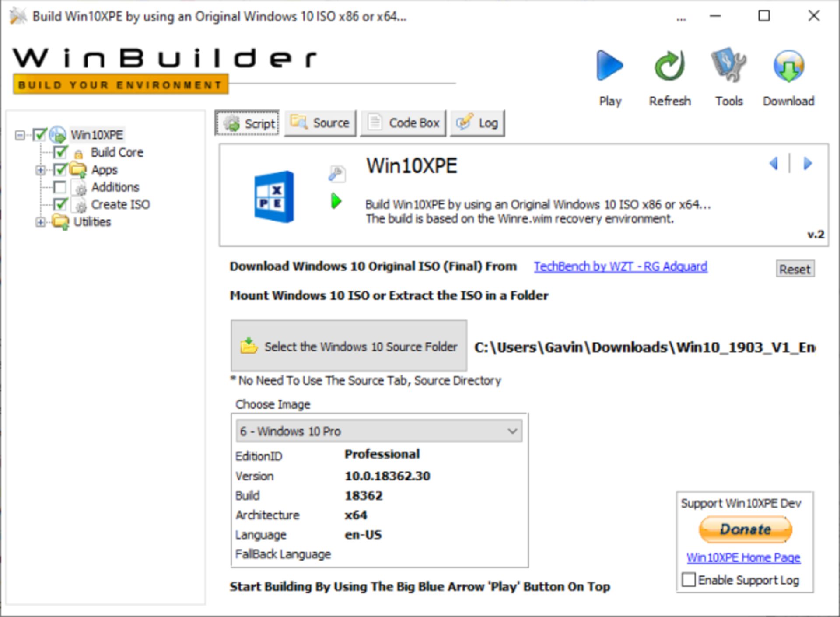
Task: Select Build Core in the tree
Action: pos(116,152)
